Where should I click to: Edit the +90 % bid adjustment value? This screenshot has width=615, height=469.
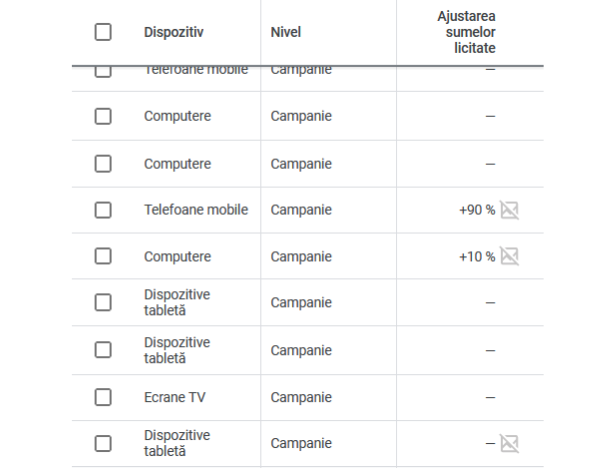(x=477, y=210)
